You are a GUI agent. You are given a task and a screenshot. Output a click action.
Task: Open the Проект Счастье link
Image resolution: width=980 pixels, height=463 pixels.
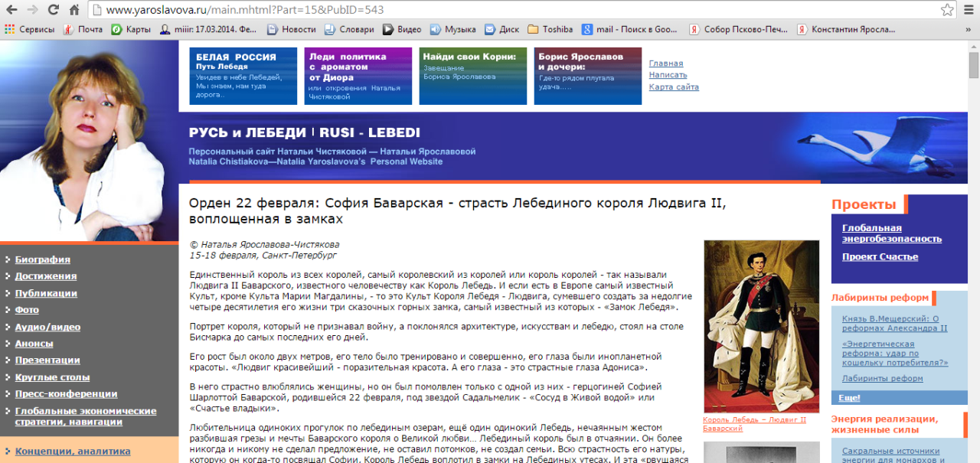pyautogui.click(x=880, y=257)
